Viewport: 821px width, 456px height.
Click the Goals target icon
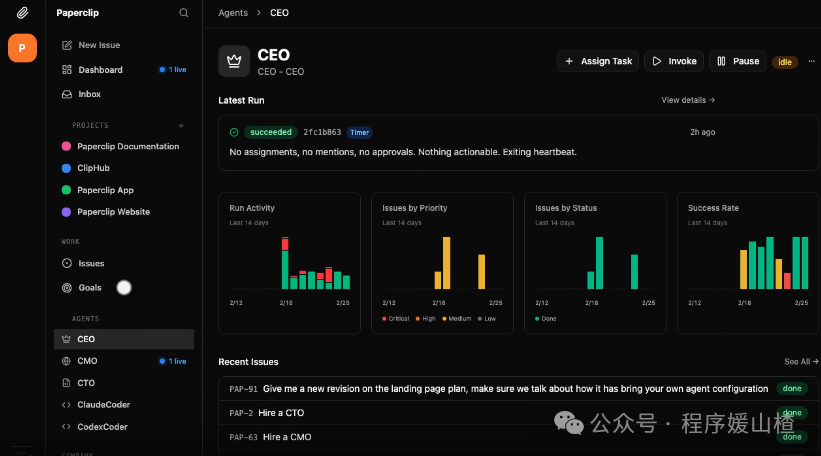point(66,287)
